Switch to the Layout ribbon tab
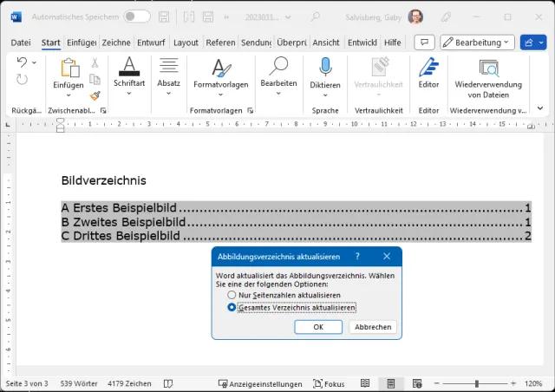This screenshot has width=555, height=392. [x=186, y=42]
